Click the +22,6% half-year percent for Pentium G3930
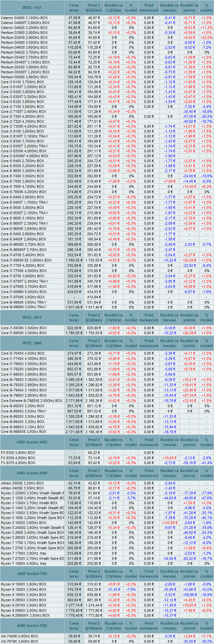Image resolution: width=214 pixels, height=644 pixels. [x=206, y=37]
